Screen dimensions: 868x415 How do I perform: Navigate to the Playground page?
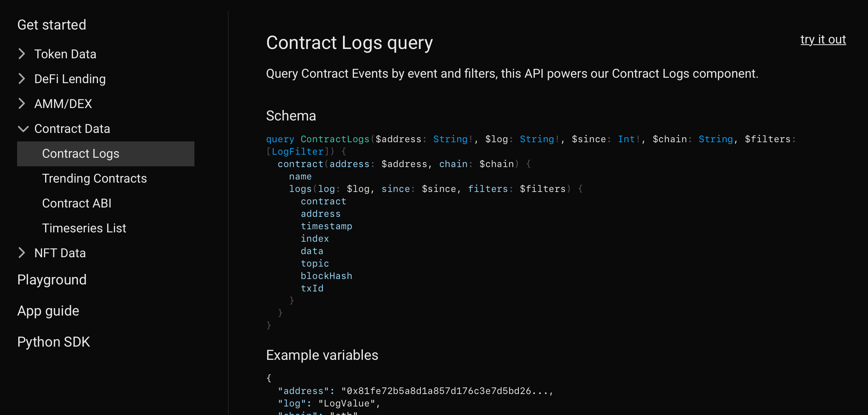pyautogui.click(x=52, y=280)
